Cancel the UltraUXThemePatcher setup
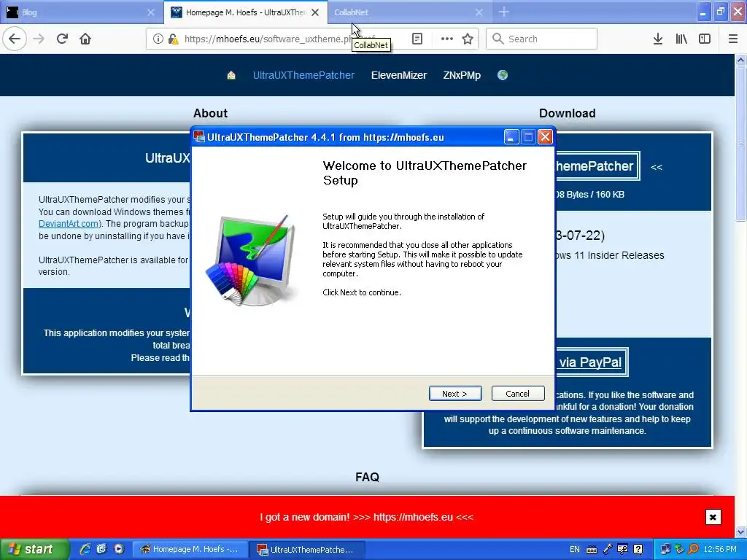The image size is (747, 560). pos(518,393)
